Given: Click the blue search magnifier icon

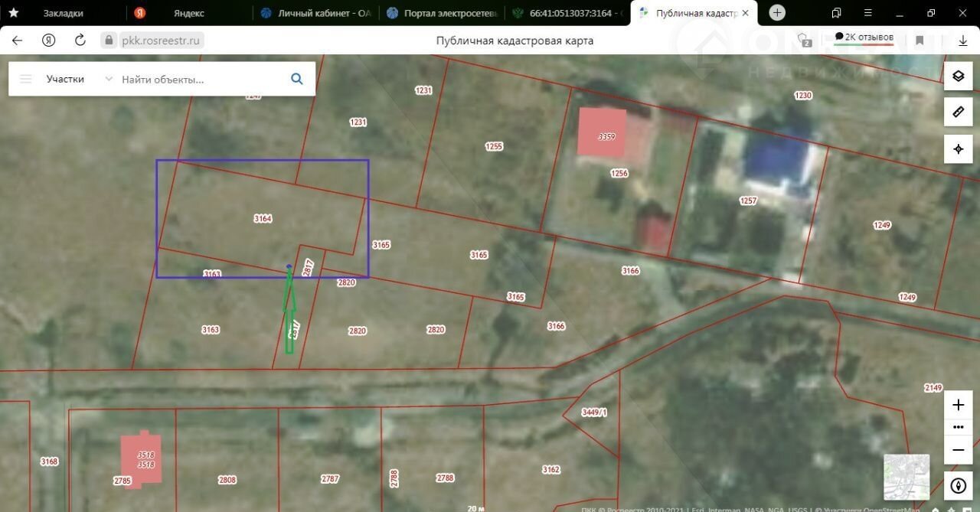Looking at the screenshot, I should (x=296, y=79).
